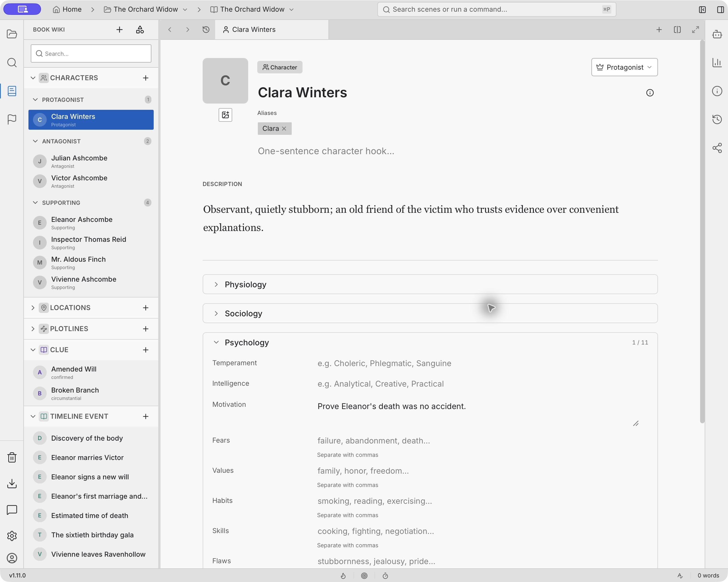
Task: Open the statistics bar chart icon
Action: coord(717,63)
